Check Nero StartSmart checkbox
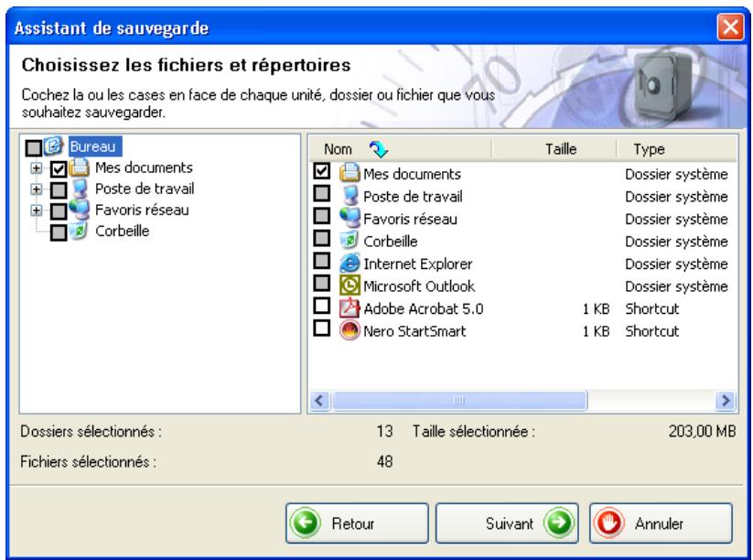753x560 pixels. click(x=322, y=328)
